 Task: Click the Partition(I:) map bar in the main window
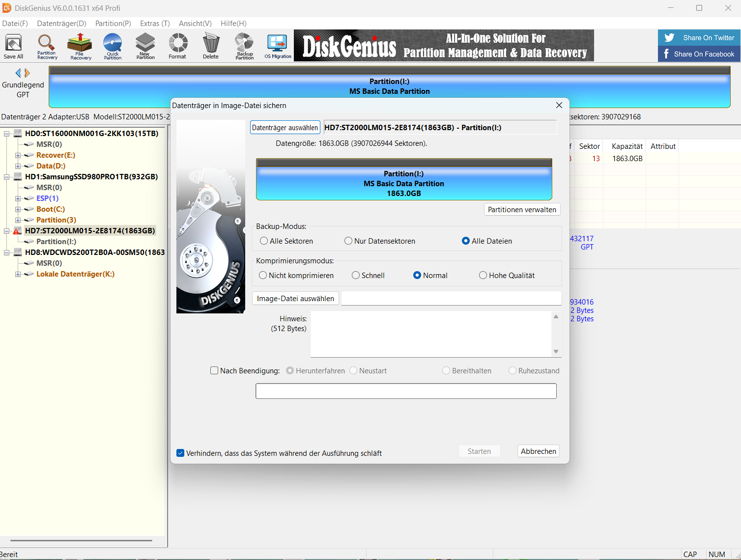[x=389, y=86]
